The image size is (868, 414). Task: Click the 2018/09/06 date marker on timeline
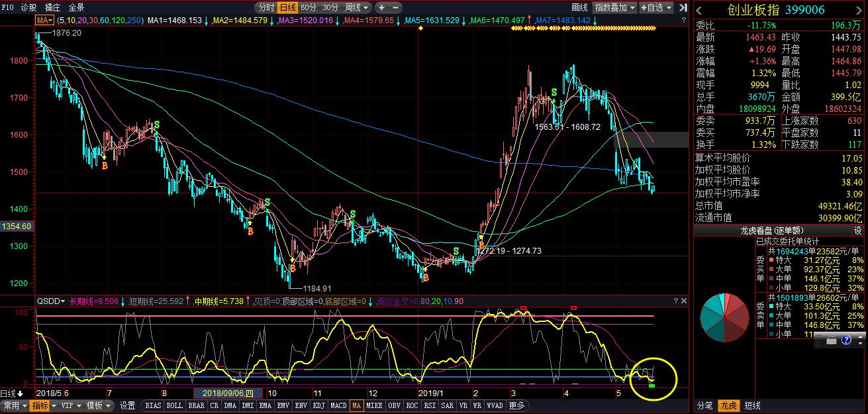tap(227, 393)
